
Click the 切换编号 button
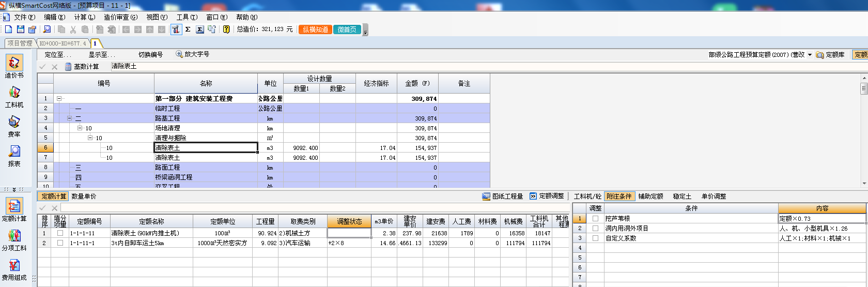click(150, 54)
